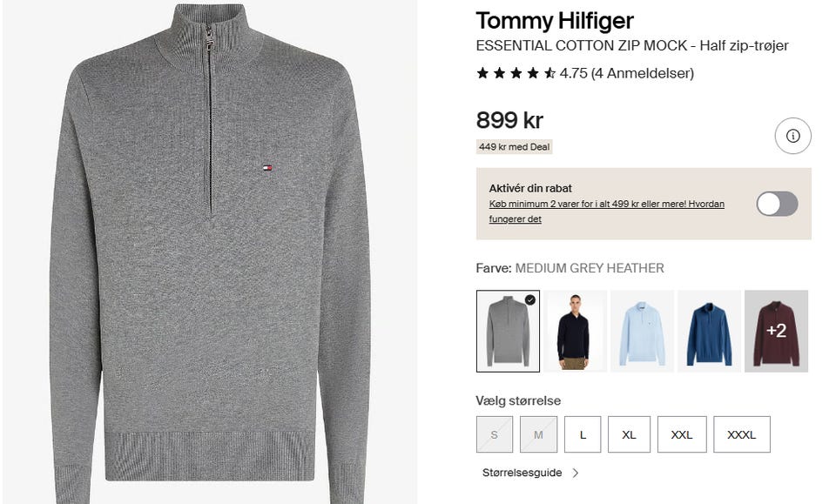The height and width of the screenshot is (504, 836).
Task: Open the Størrelsesguide link
Action: point(522,473)
